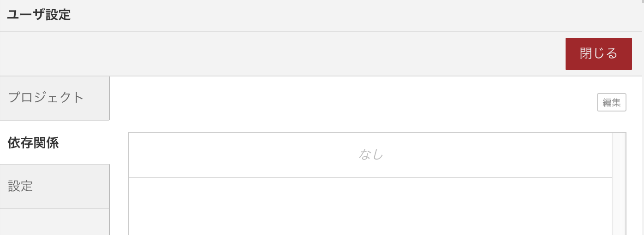The width and height of the screenshot is (644, 235).
Task: Click the scrollbar track beside なし
Action: 619,155
